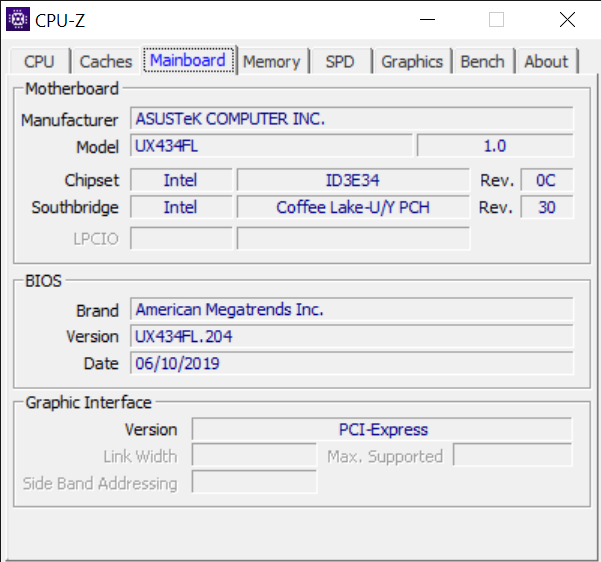Click the maximize button in title bar
Screen dimensions: 601x562
point(496,19)
